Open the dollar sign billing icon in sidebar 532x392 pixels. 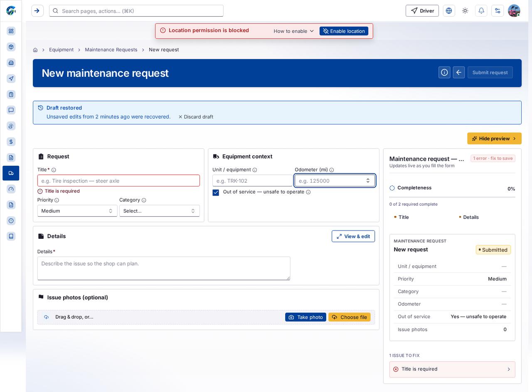[11, 142]
